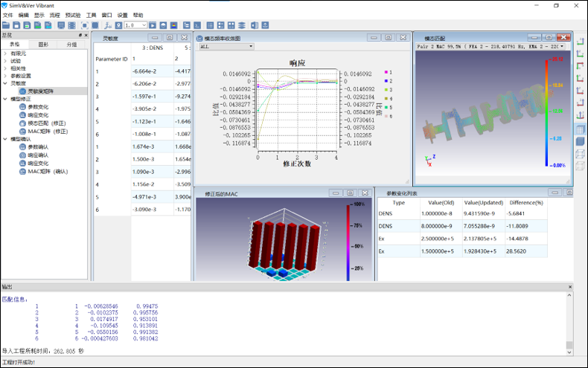The image size is (588, 368).
Task: Open the 文件 menu
Action: click(7, 15)
